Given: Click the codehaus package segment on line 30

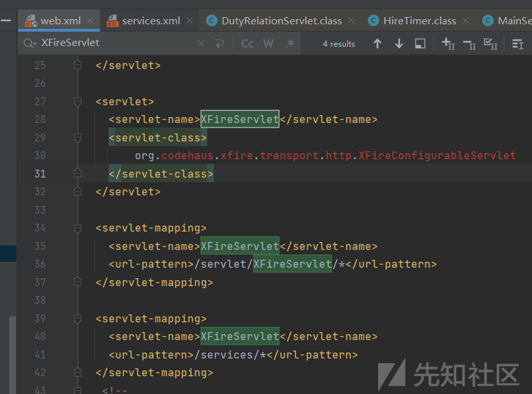Looking at the screenshot, I should [x=187, y=155].
